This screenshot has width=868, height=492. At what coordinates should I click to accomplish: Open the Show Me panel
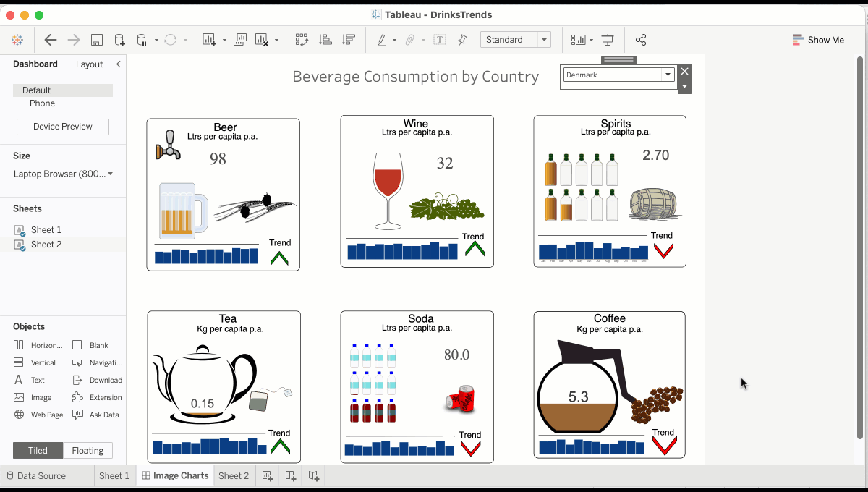(818, 40)
